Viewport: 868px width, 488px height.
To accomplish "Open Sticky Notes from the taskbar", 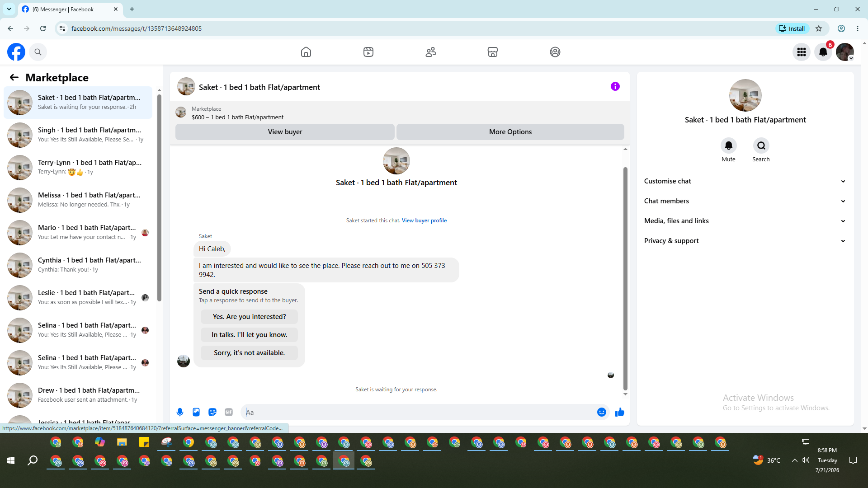I will point(144,442).
